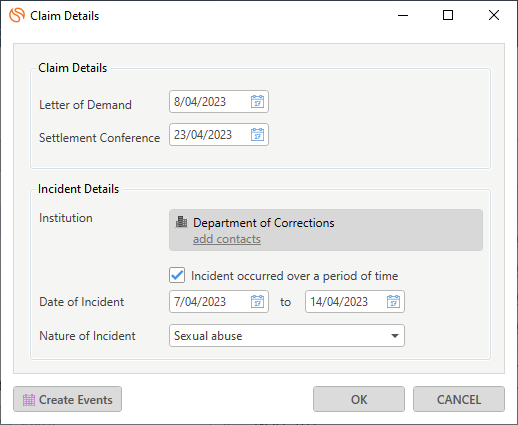Edit the Letter of Demand date 8/04/2023
The height and width of the screenshot is (425, 518).
coord(209,102)
